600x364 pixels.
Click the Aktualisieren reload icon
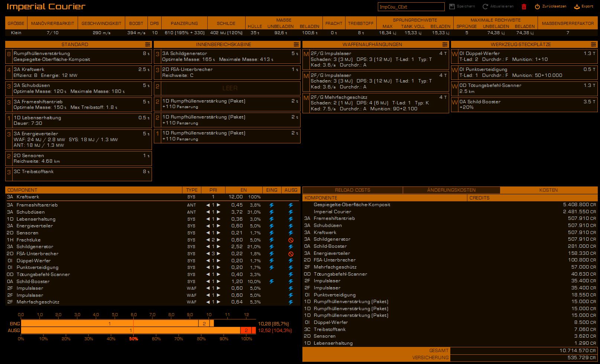click(x=485, y=6)
